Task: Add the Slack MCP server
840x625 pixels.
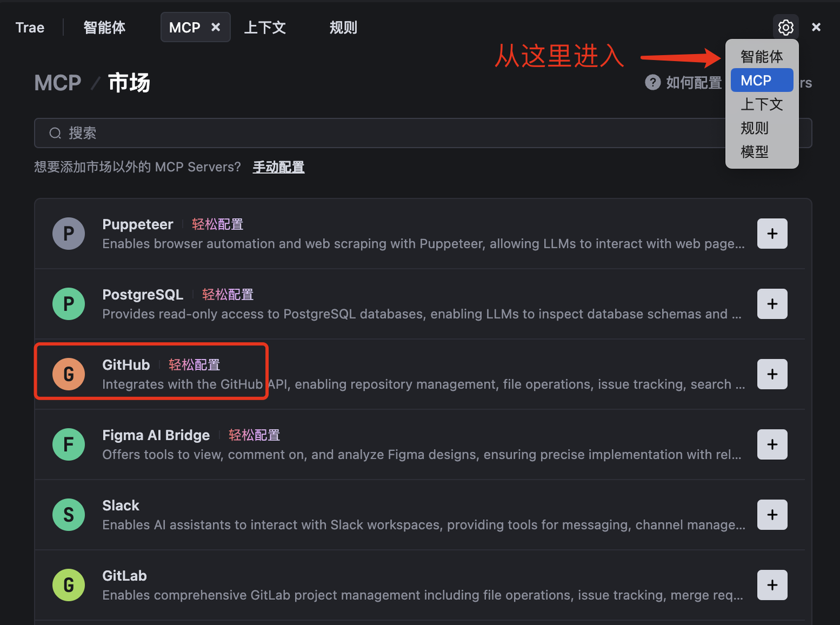Action: 772,515
